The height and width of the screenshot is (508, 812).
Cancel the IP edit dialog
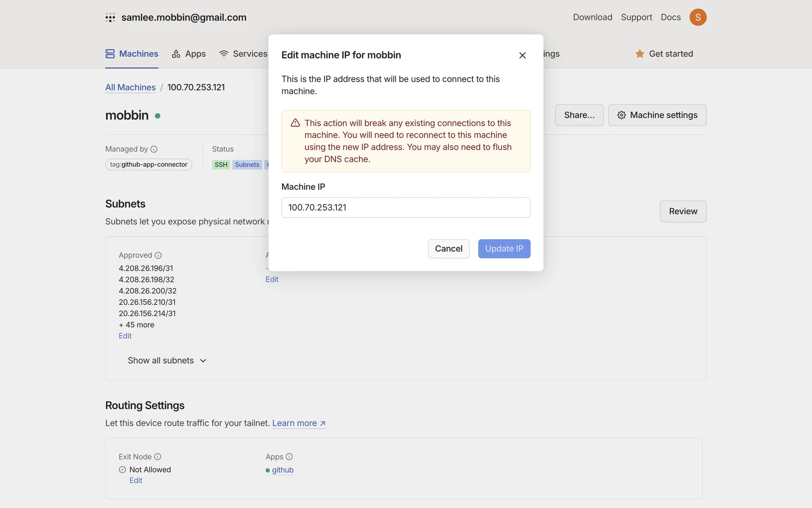(448, 249)
